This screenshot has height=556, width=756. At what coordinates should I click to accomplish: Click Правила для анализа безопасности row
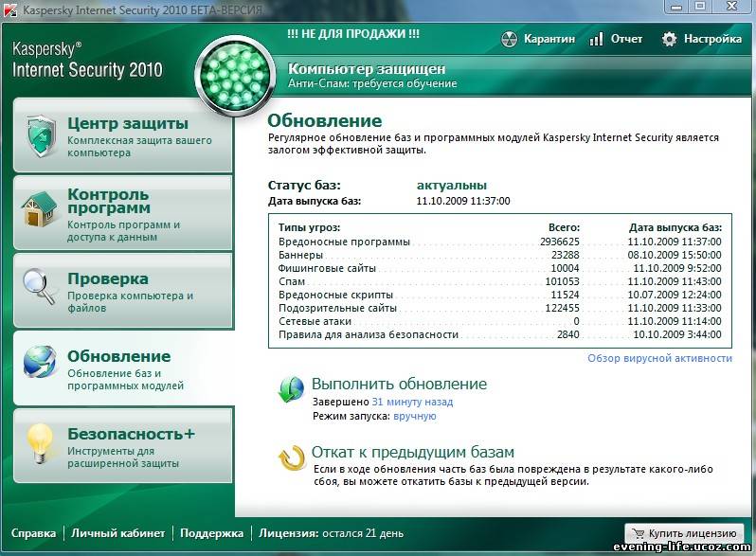(500, 334)
